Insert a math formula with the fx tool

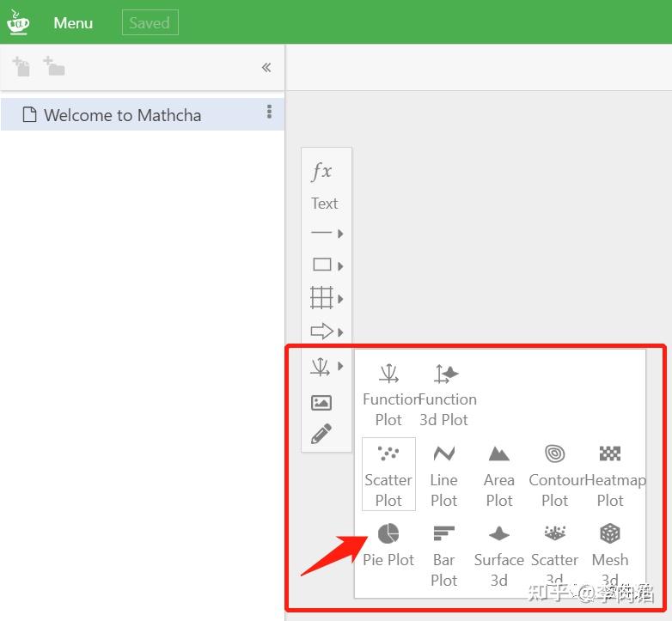(x=321, y=171)
